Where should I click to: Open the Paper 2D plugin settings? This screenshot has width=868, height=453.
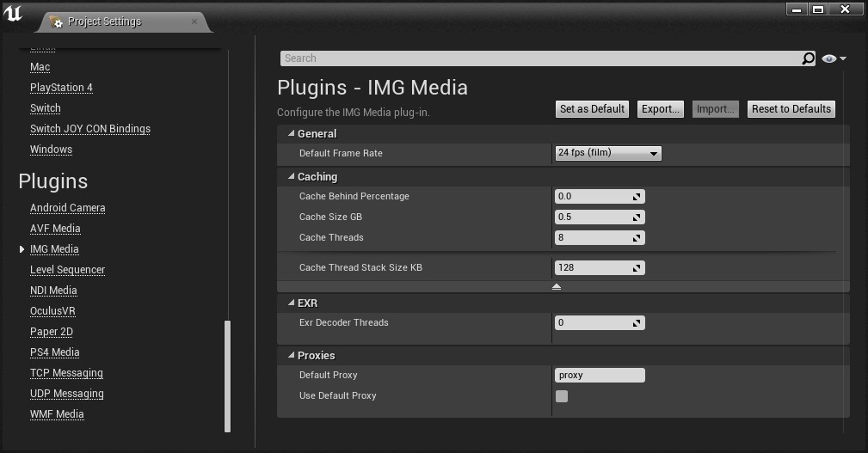[52, 332]
